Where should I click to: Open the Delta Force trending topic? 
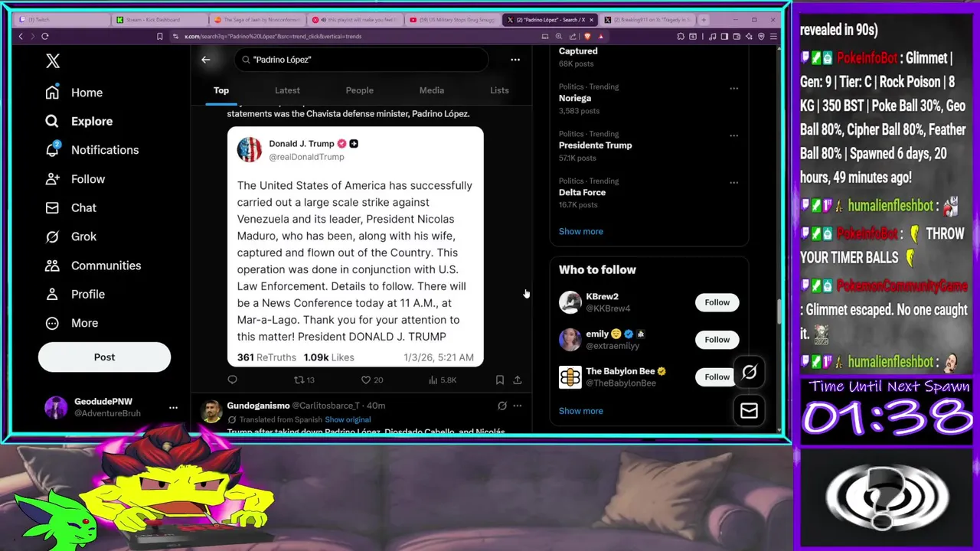pos(582,192)
